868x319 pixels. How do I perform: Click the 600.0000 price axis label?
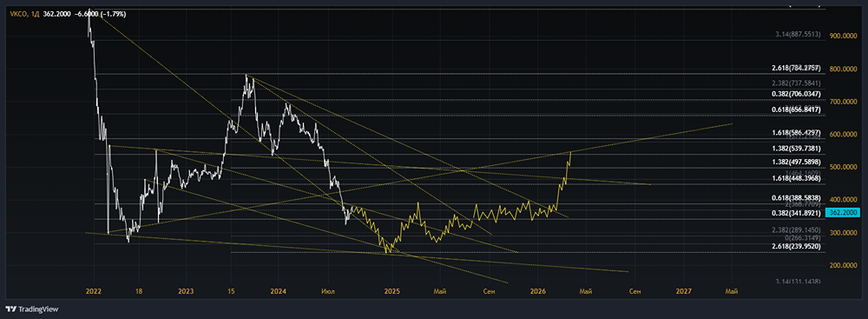[843, 134]
